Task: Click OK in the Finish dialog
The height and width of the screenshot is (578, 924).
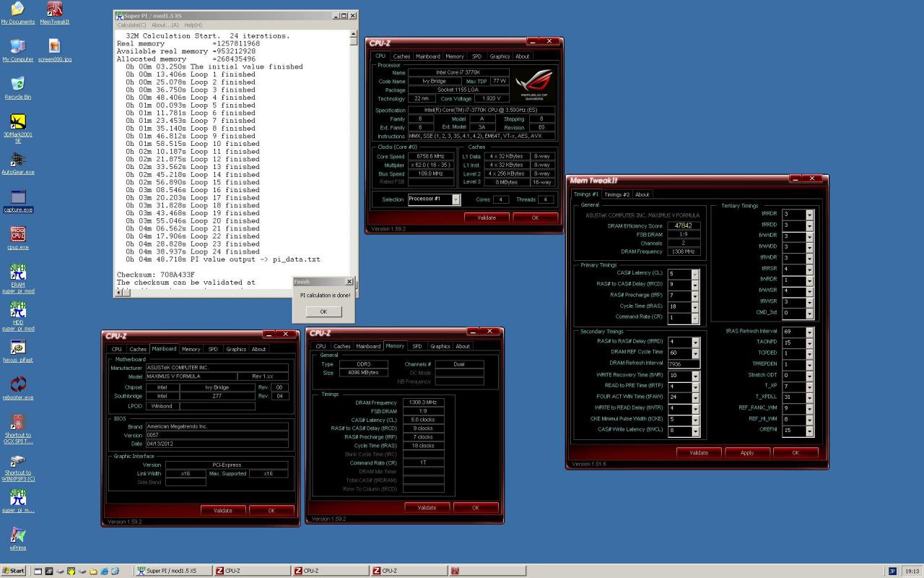Action: point(323,311)
